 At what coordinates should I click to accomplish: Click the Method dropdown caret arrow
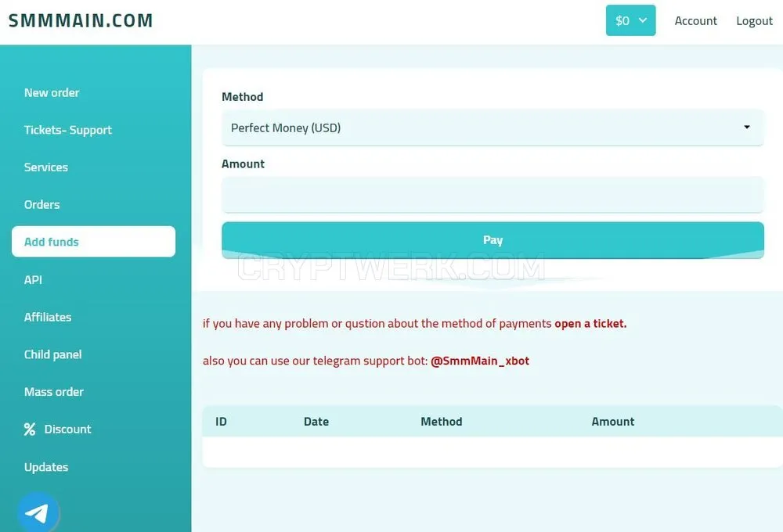[746, 128]
